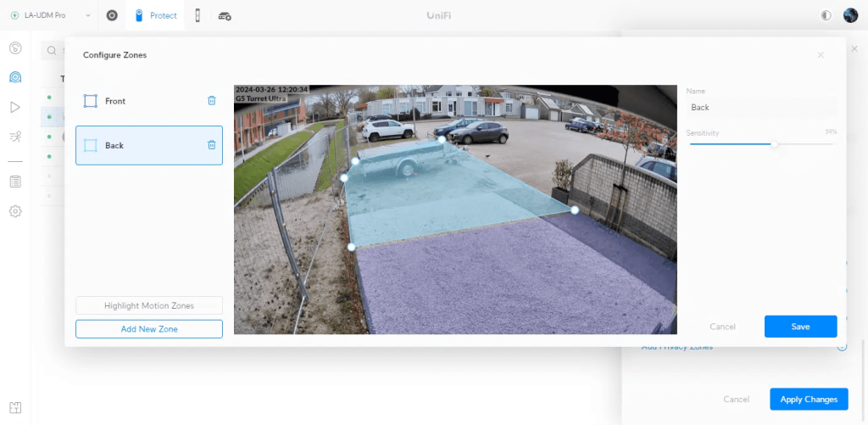Click the Highlight Motion Zones button
The height and width of the screenshot is (425, 868).
(149, 305)
